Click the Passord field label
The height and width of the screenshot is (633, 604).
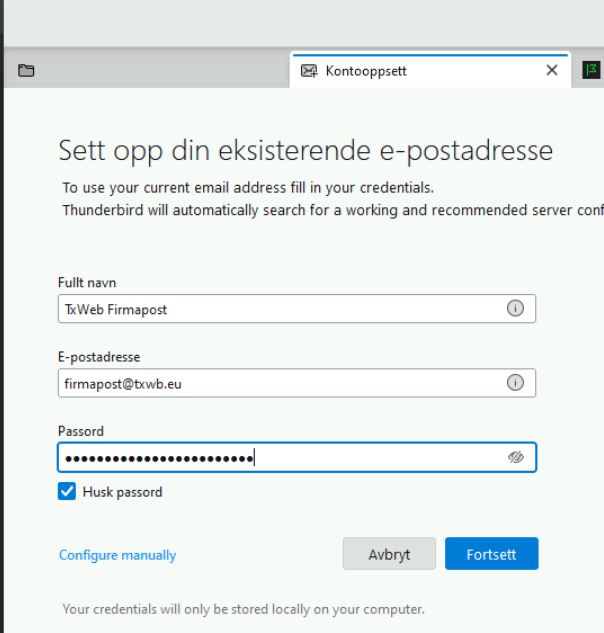81,431
